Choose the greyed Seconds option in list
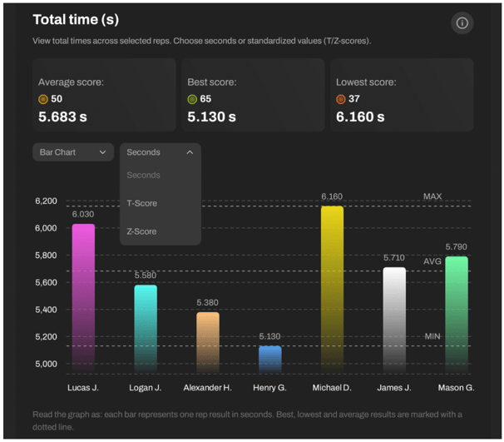This screenshot has height=442, width=504. tap(143, 176)
